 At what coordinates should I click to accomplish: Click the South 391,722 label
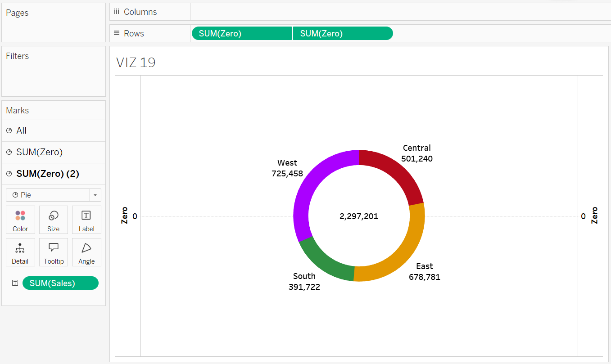[304, 282]
